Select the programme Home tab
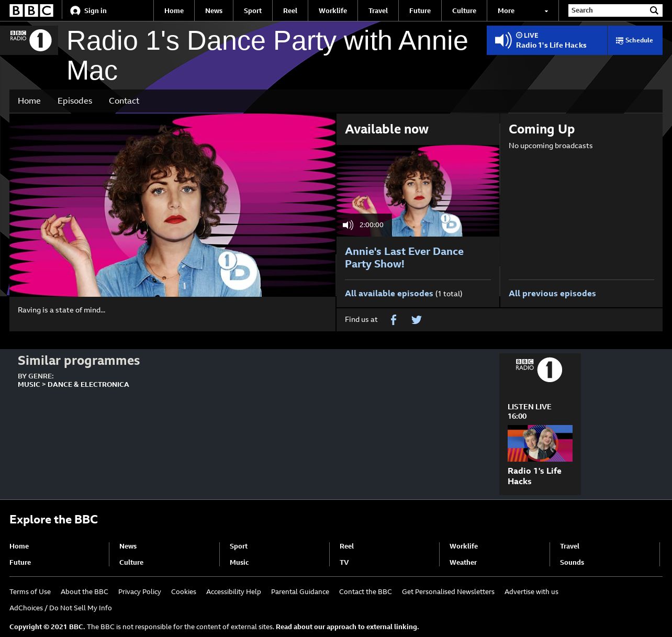 29,100
